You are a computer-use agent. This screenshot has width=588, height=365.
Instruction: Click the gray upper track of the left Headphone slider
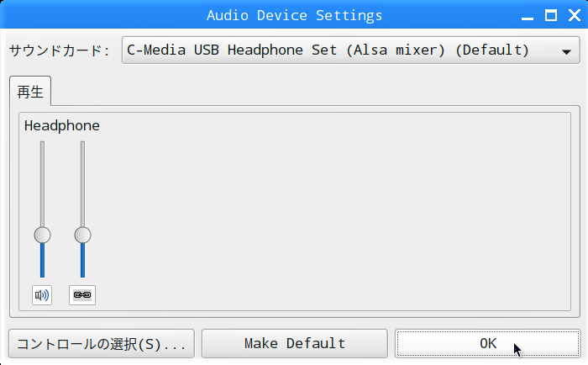point(42,184)
